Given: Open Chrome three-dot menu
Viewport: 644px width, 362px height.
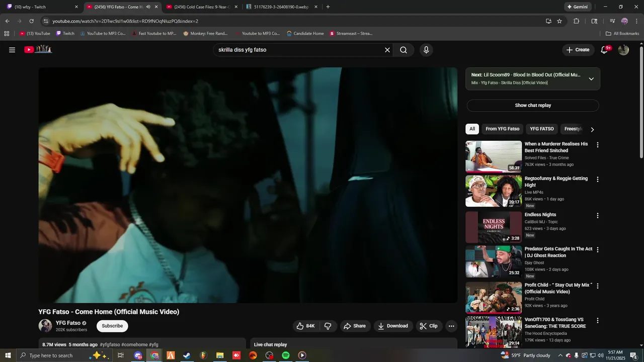Looking at the screenshot, I should point(636,21).
